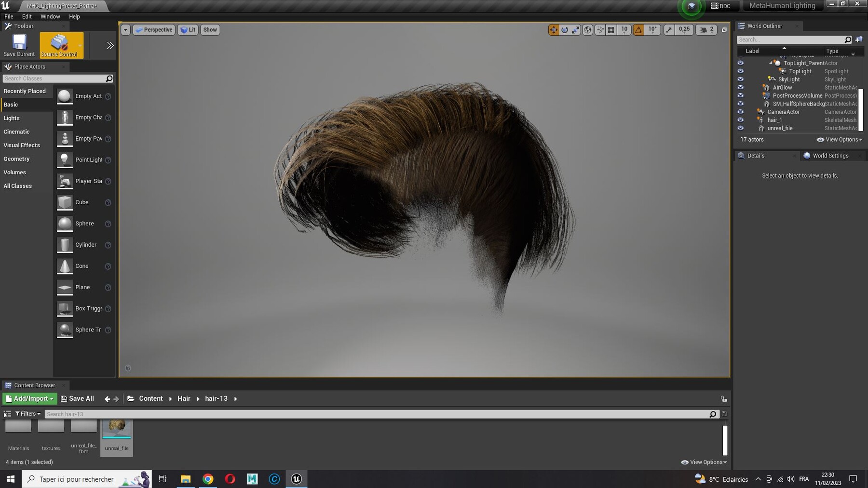Select the scale gizmo tool

pyautogui.click(x=576, y=30)
